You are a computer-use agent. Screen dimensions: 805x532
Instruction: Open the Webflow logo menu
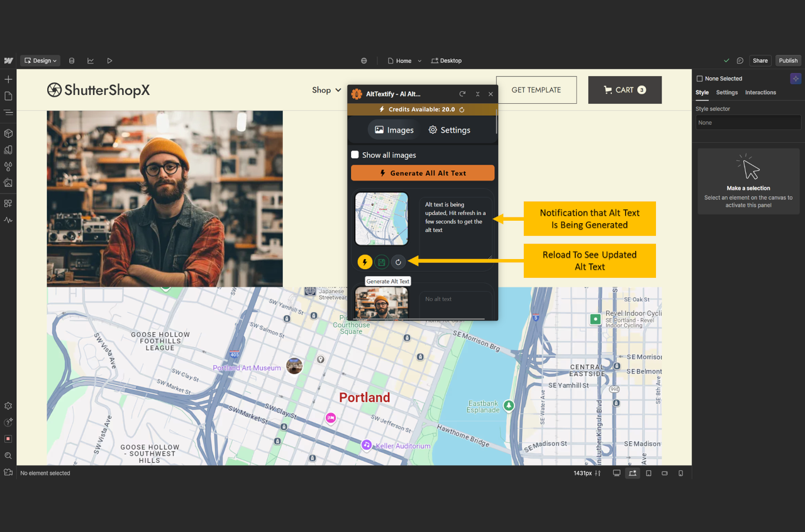point(8,61)
